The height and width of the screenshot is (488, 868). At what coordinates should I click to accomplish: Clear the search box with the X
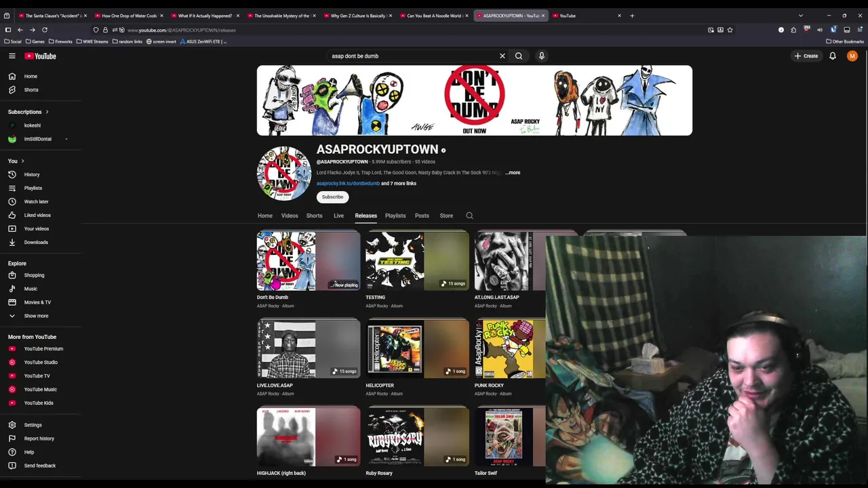pos(502,56)
